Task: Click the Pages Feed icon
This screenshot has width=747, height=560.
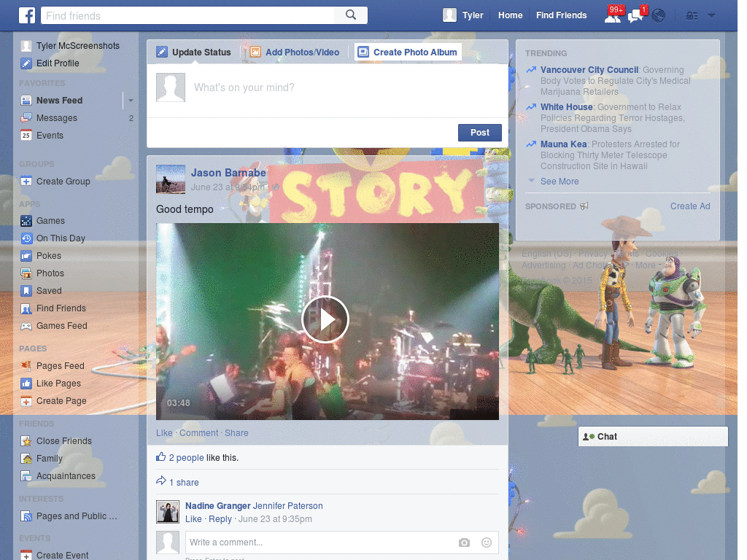Action: click(x=26, y=366)
